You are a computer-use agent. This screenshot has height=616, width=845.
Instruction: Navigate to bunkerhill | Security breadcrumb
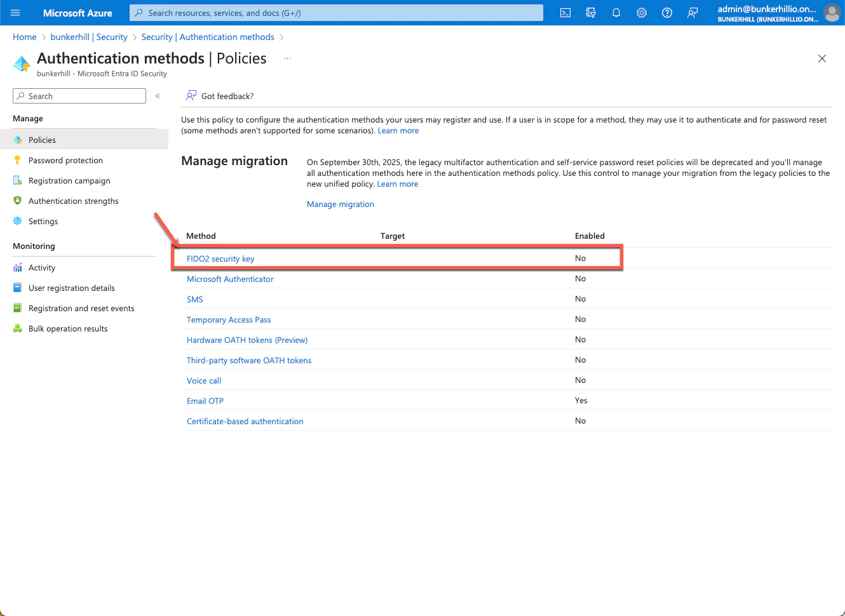tap(89, 37)
